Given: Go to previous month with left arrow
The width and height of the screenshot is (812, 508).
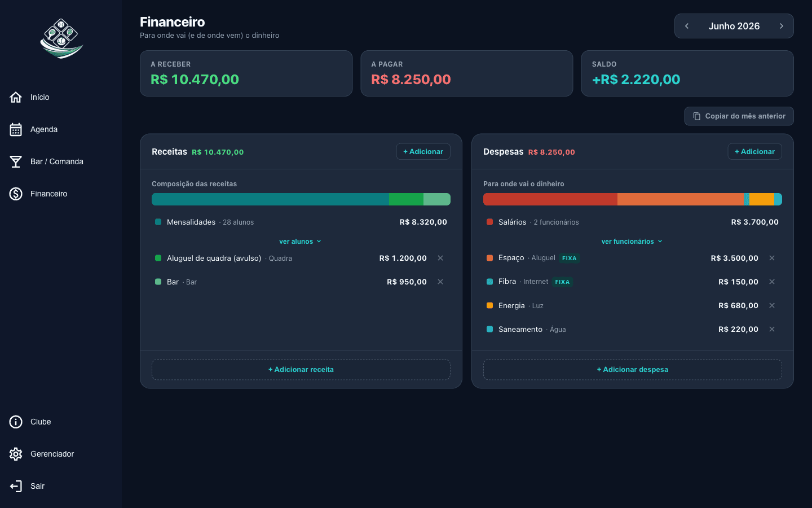Looking at the screenshot, I should point(687,26).
